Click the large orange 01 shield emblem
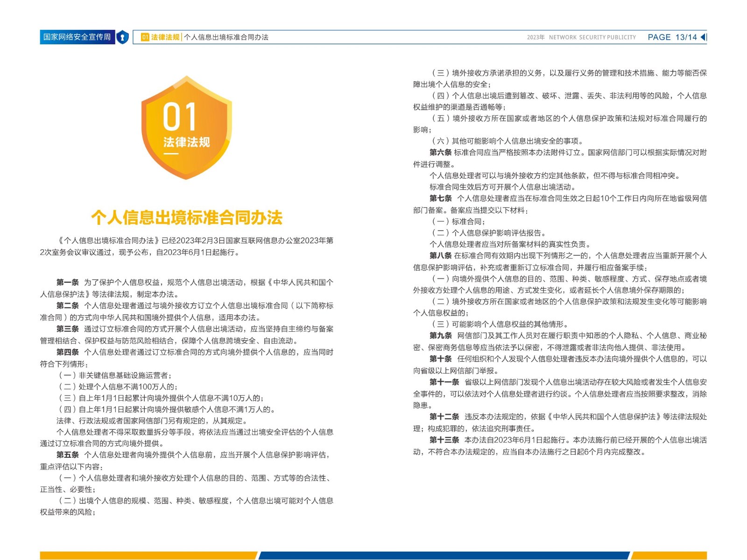 186,127
